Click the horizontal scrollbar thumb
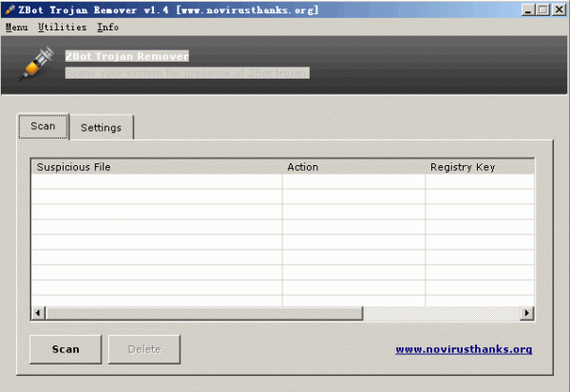 click(204, 313)
